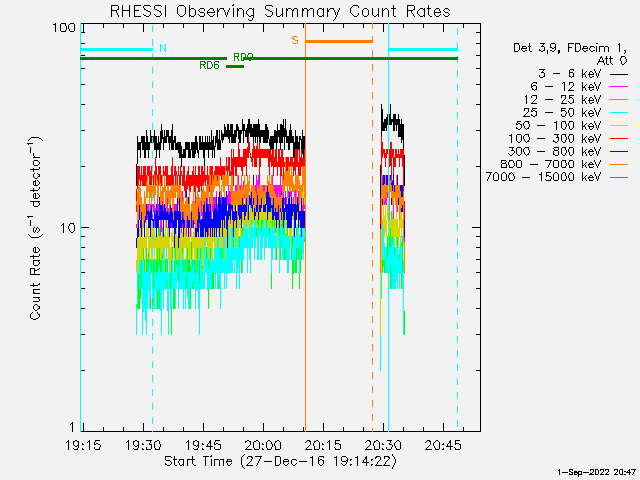
Task: Click the Count Rate y-axis title
Action: [36, 228]
